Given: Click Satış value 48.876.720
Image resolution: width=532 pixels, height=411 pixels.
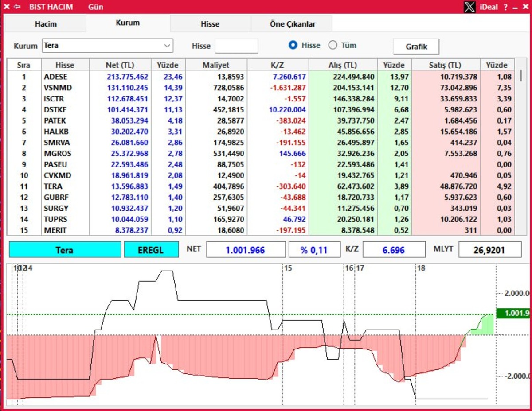Looking at the screenshot, I should pyautogui.click(x=459, y=186).
